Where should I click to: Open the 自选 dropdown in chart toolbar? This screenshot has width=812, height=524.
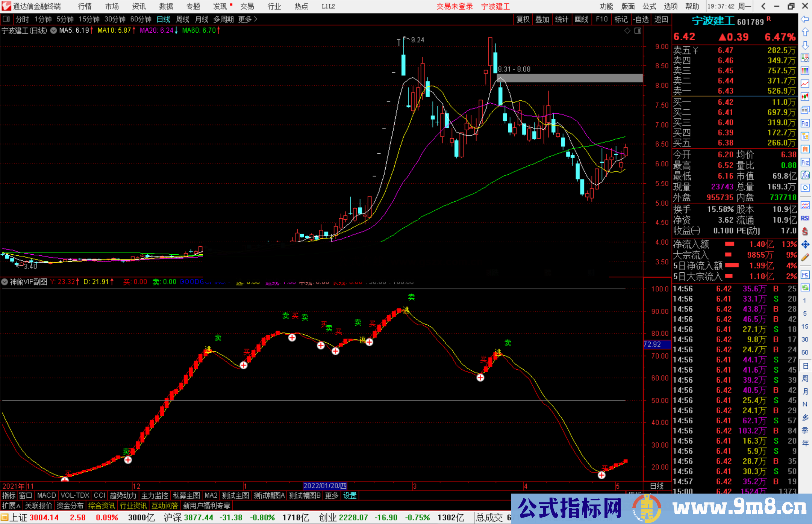641,19
